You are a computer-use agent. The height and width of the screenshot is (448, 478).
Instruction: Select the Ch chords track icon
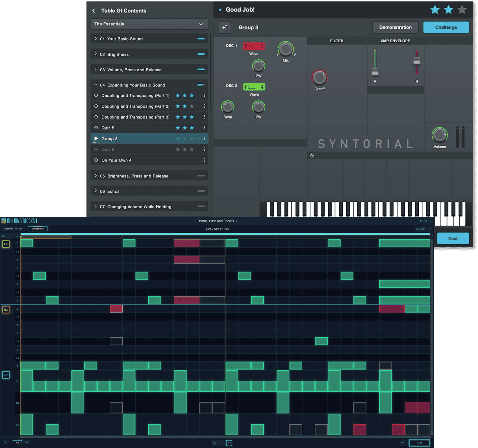[6, 244]
